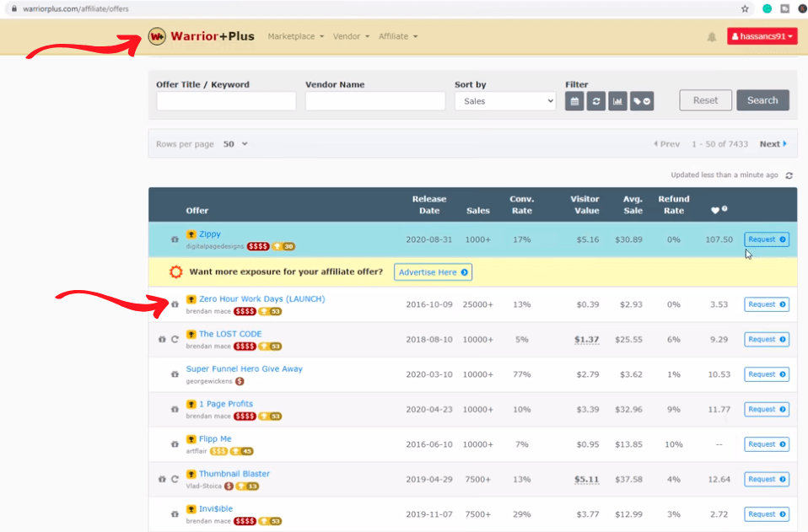Open the hassancs91 account dropdown

coord(762,36)
